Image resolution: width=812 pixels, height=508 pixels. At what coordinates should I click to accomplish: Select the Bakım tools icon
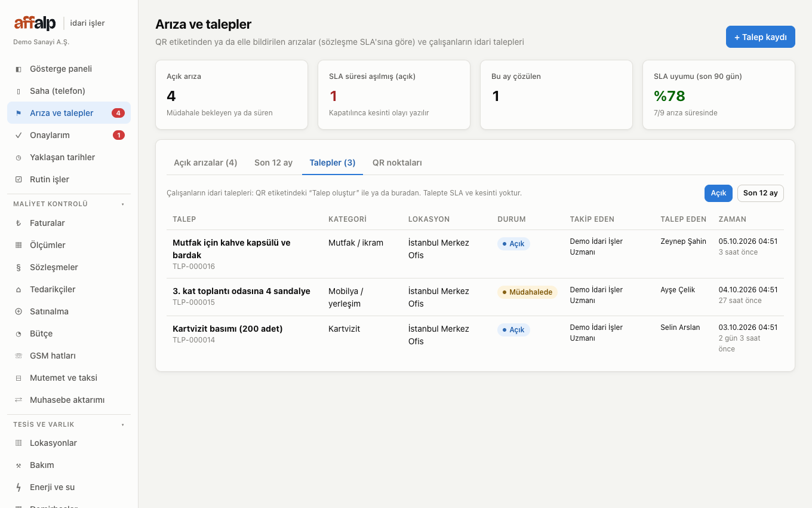pos(19,465)
